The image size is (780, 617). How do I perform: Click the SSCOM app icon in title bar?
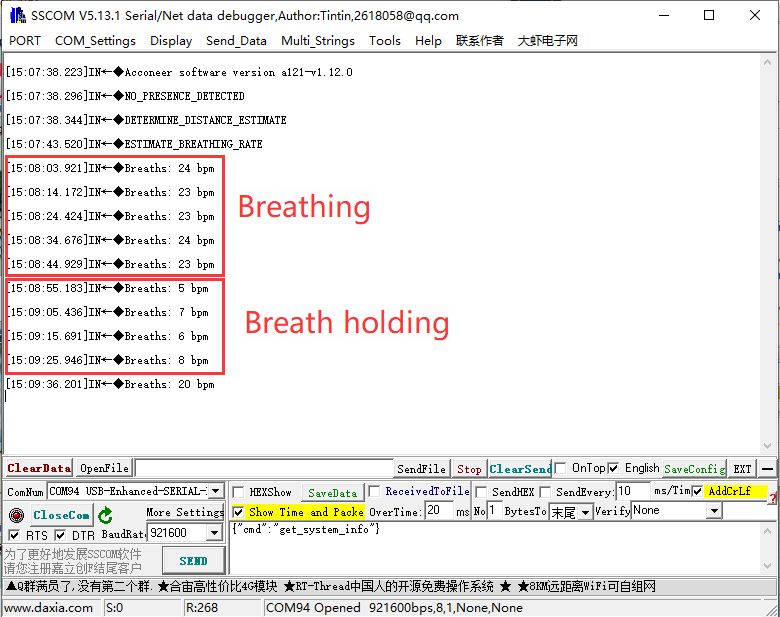point(17,15)
